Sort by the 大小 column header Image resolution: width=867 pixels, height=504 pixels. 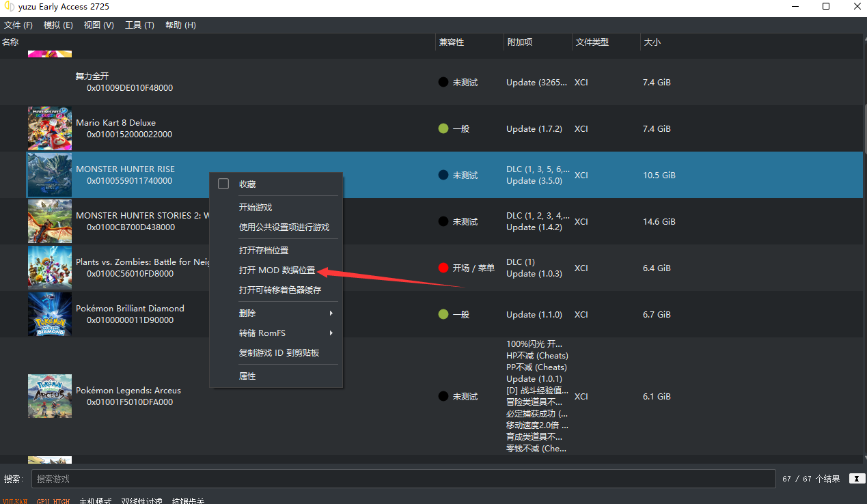pyautogui.click(x=751, y=42)
